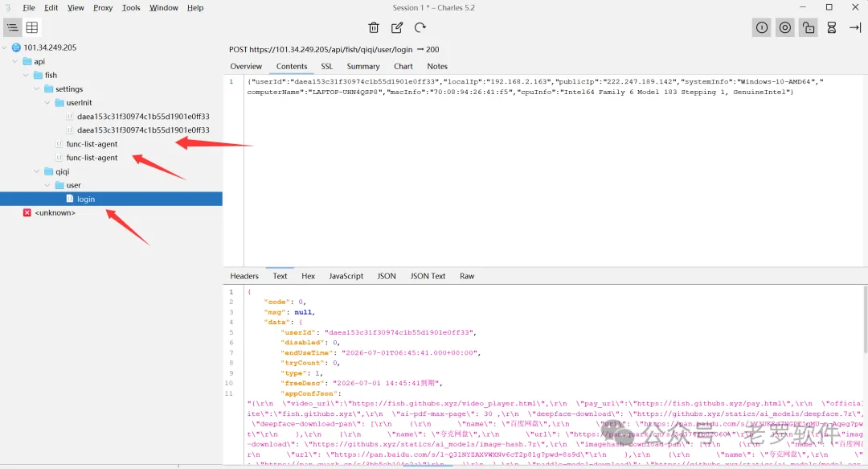This screenshot has width=868, height=469.
Task: Click the globe icon for 101.34.249.205
Action: pyautogui.click(x=16, y=47)
